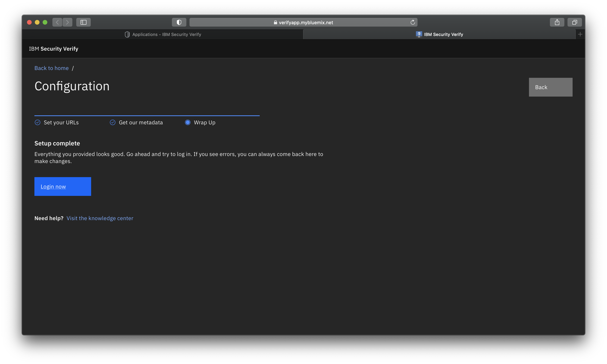Click the lock icon in address bar
607x364 pixels.
tap(275, 22)
